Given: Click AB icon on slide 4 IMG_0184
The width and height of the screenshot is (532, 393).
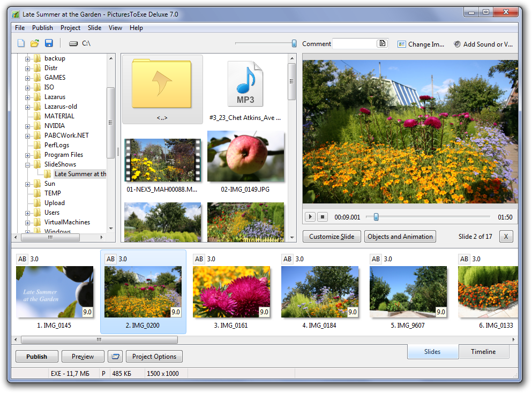Looking at the screenshot, I should [x=287, y=259].
